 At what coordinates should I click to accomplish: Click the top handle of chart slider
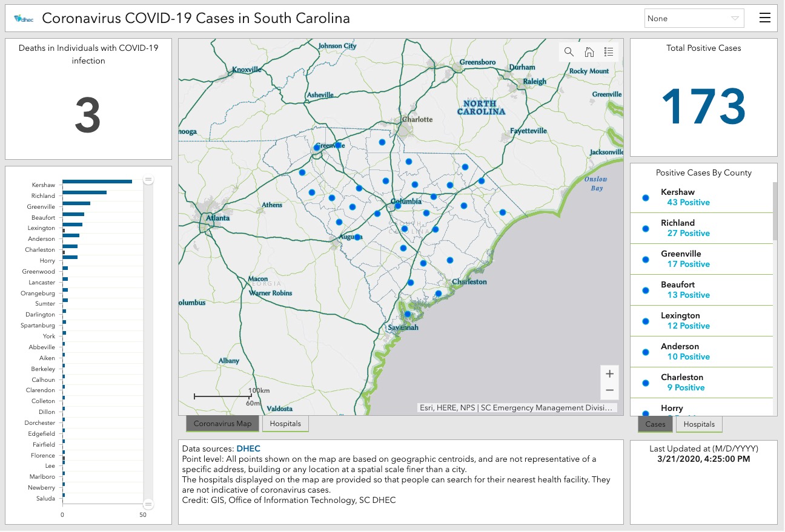click(148, 180)
